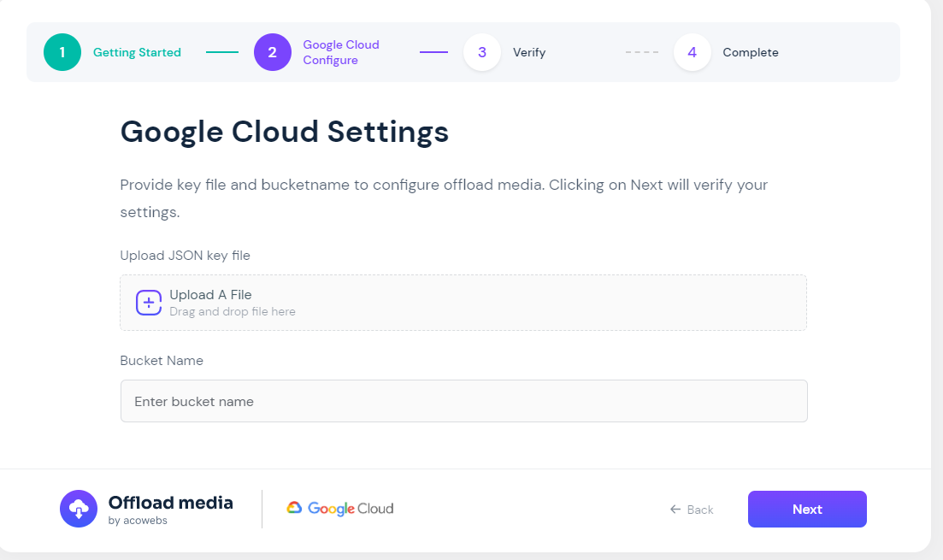Open the Complete step label
This screenshot has height=560, width=943.
pyautogui.click(x=751, y=52)
